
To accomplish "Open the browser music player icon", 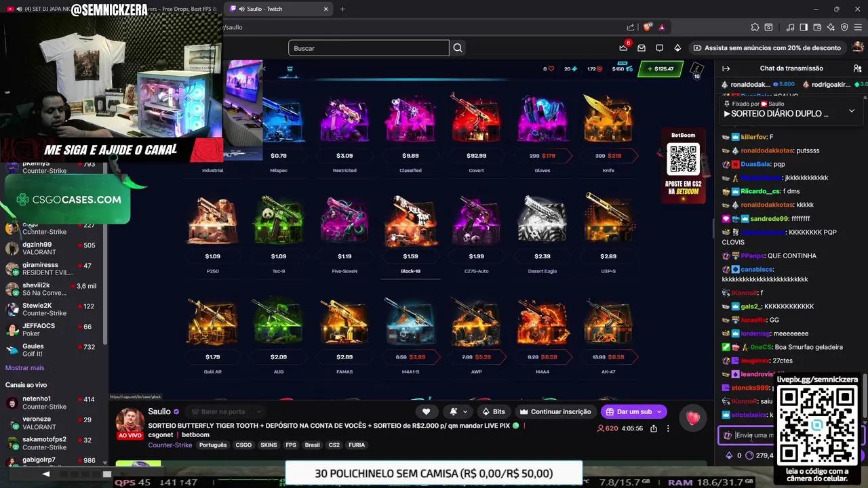I will point(791,27).
